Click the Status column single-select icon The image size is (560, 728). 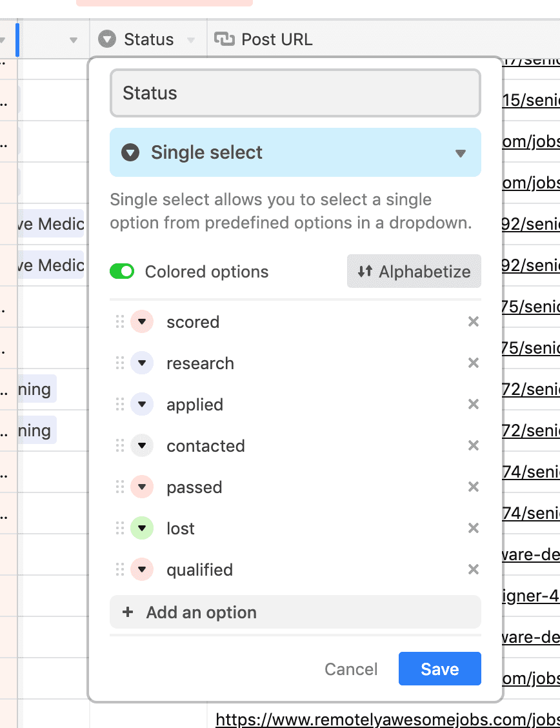point(107,39)
